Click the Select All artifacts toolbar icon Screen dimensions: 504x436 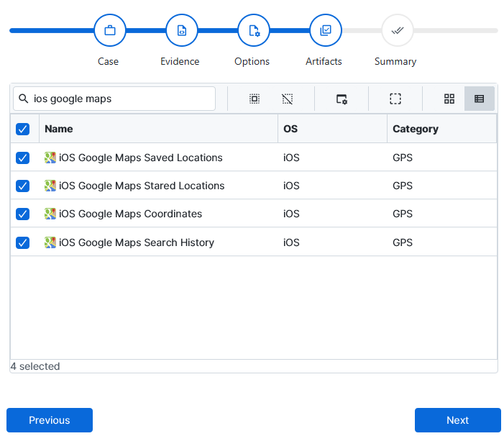point(255,99)
